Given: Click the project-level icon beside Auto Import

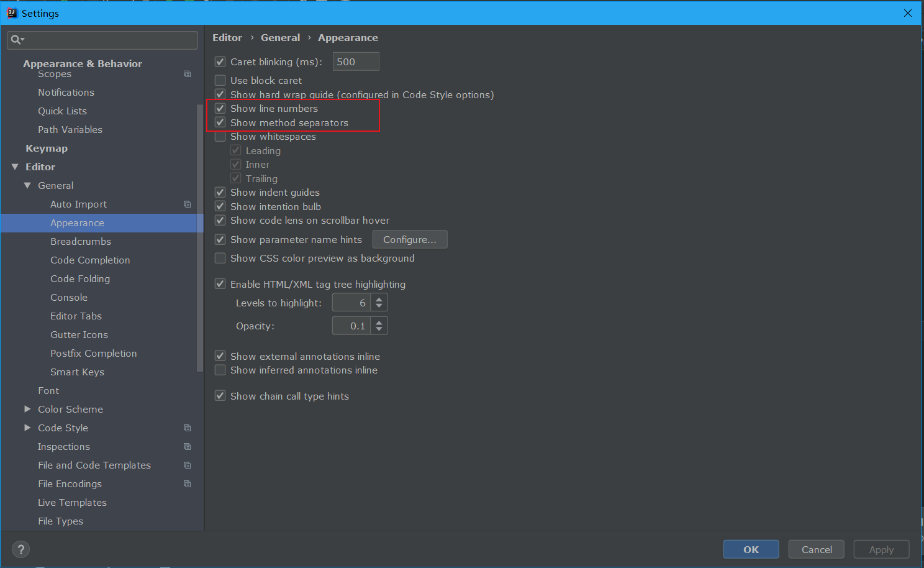Looking at the screenshot, I should [x=187, y=204].
